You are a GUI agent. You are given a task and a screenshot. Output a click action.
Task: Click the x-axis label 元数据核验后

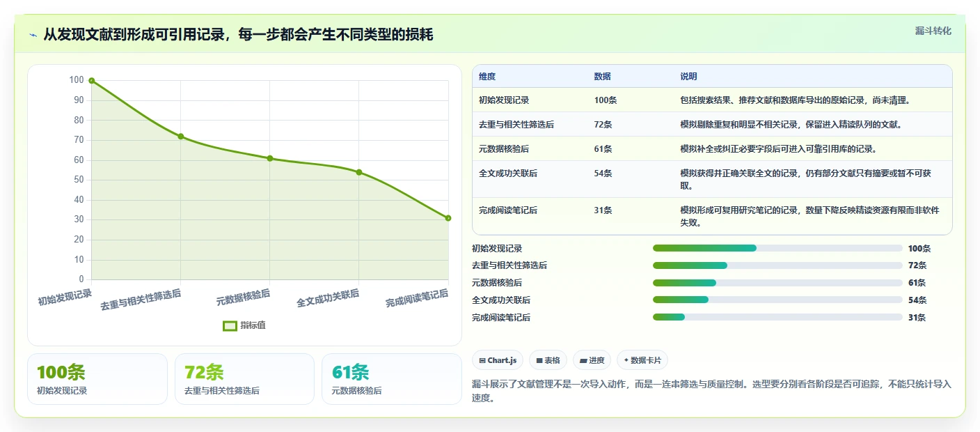[x=243, y=297]
